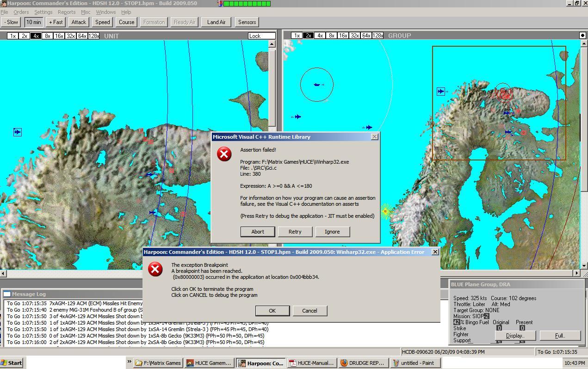Image resolution: width=588 pixels, height=369 pixels.
Task: Close the Visual C++ Runtime Library dialog
Action: coord(375,136)
